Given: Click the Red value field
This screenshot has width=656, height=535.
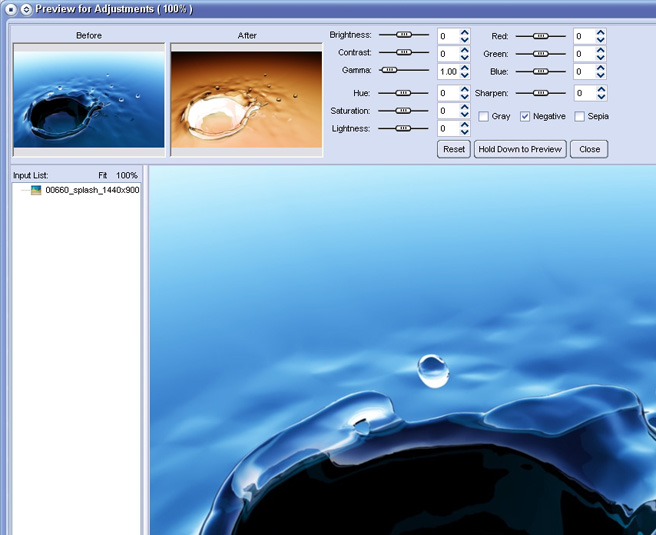Looking at the screenshot, I should coord(585,36).
